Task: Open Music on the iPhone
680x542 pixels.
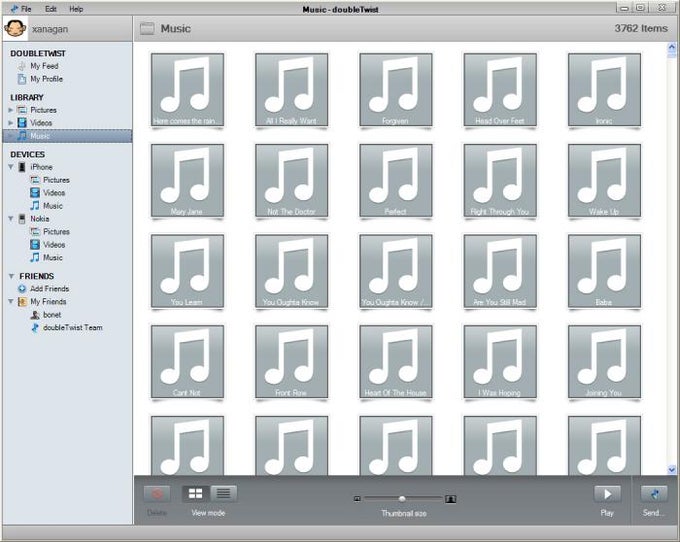Action: tap(52, 206)
